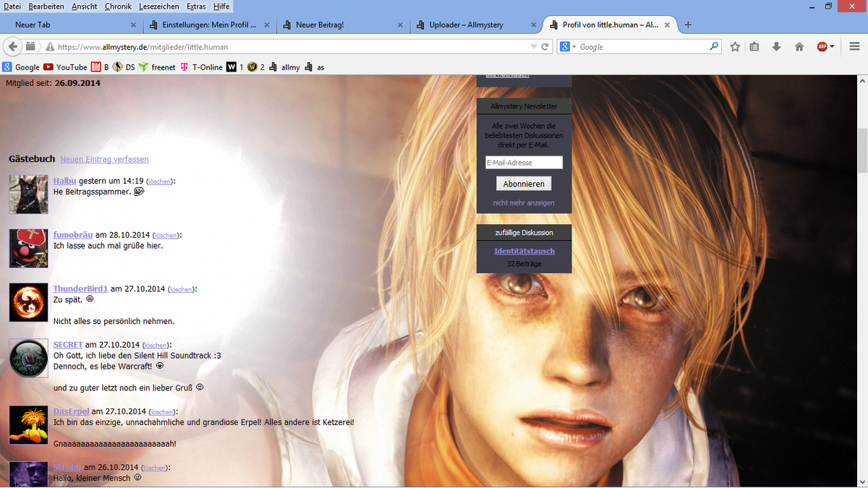The height and width of the screenshot is (488, 868).
Task: Click the vertical page scrollbar thumb
Action: pos(861,151)
